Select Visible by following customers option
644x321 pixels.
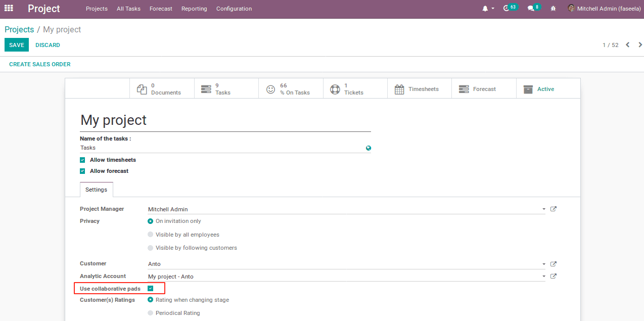[x=150, y=248]
